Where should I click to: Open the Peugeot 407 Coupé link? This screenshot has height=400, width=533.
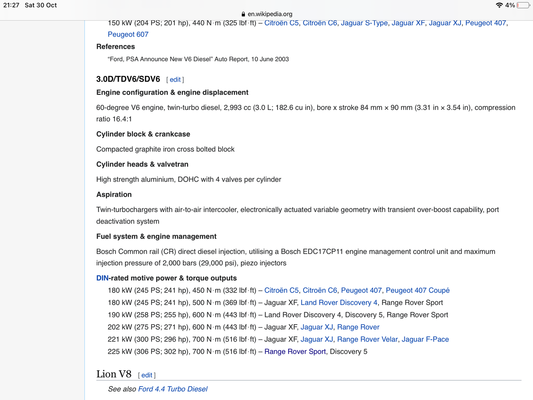coord(417,290)
